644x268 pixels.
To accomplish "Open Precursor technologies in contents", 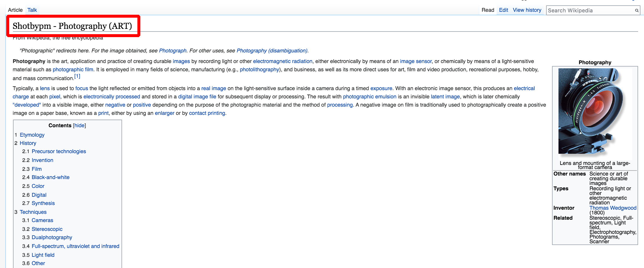I will [59, 151].
